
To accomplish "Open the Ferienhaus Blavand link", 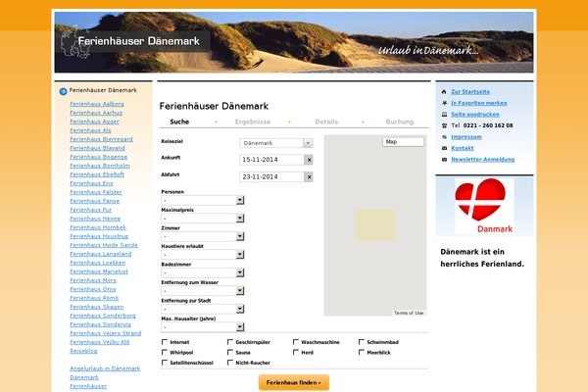I will 97,148.
